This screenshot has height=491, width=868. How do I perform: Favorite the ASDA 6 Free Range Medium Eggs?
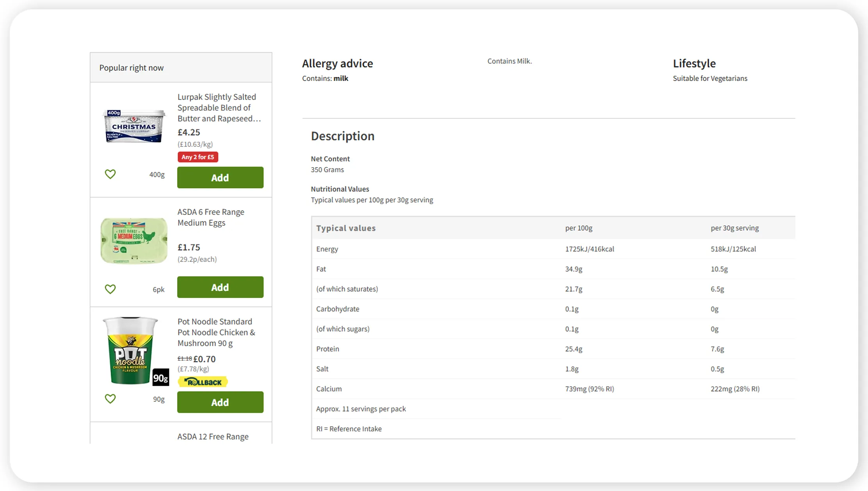[x=110, y=289]
